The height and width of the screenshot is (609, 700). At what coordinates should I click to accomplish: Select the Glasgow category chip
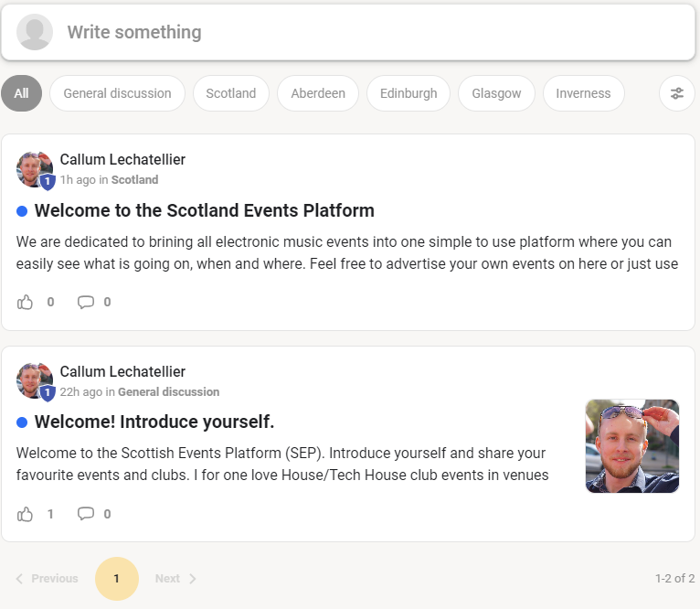coord(496,93)
